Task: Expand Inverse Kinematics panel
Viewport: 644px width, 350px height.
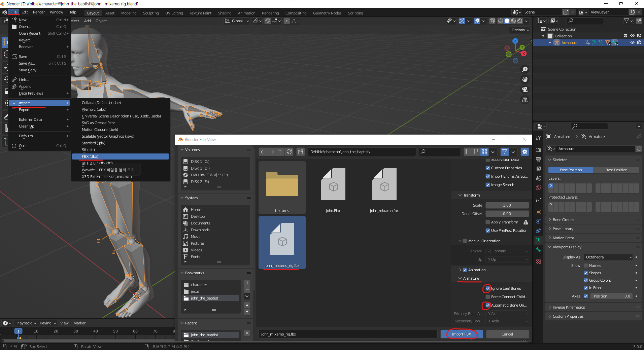Action: (550, 307)
